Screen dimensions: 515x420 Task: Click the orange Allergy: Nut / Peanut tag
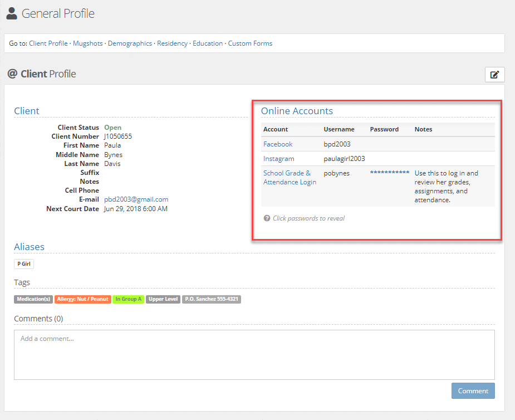83,299
